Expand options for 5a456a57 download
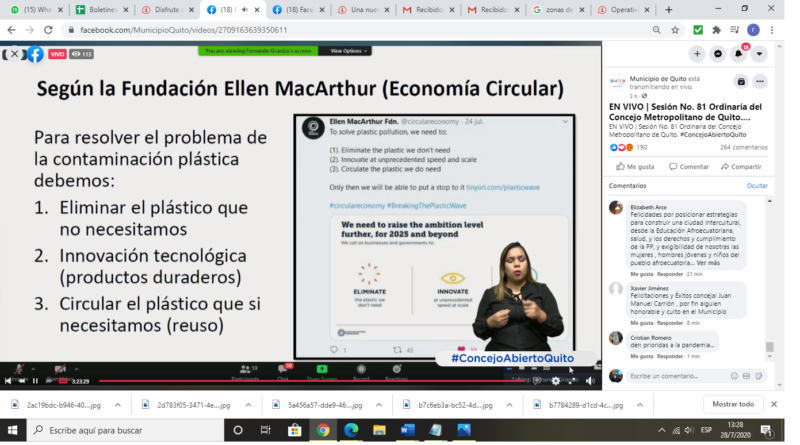800x445 pixels. click(x=379, y=405)
